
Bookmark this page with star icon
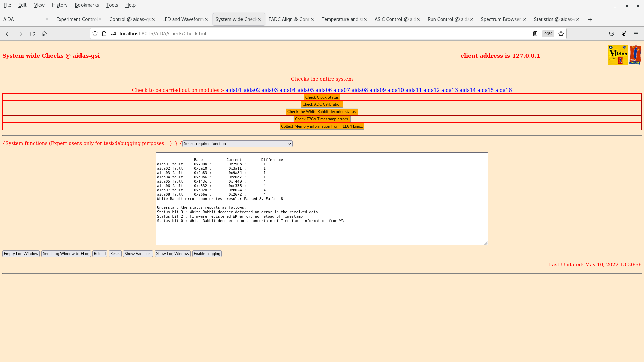(561, 34)
